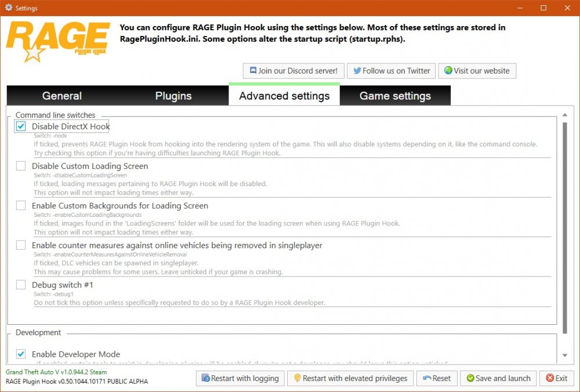The width and height of the screenshot is (580, 392).
Task: Tick the Debug switch #1 checkbox
Action: click(21, 284)
